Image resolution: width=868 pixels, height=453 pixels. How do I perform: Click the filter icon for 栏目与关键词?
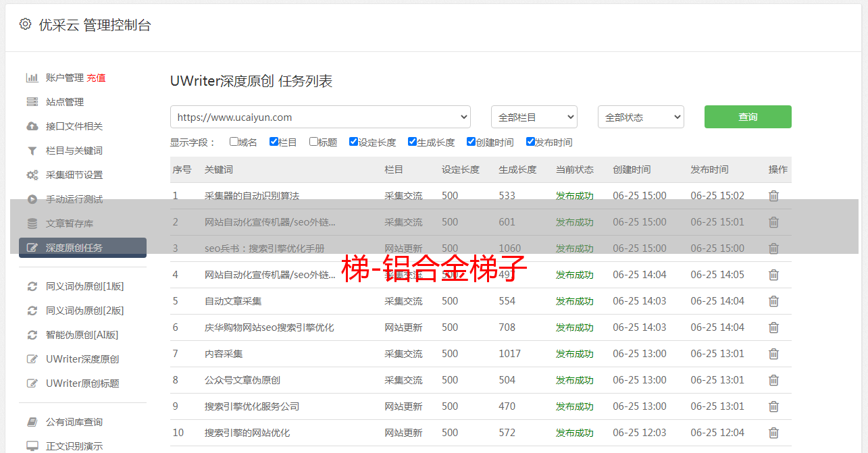point(32,151)
